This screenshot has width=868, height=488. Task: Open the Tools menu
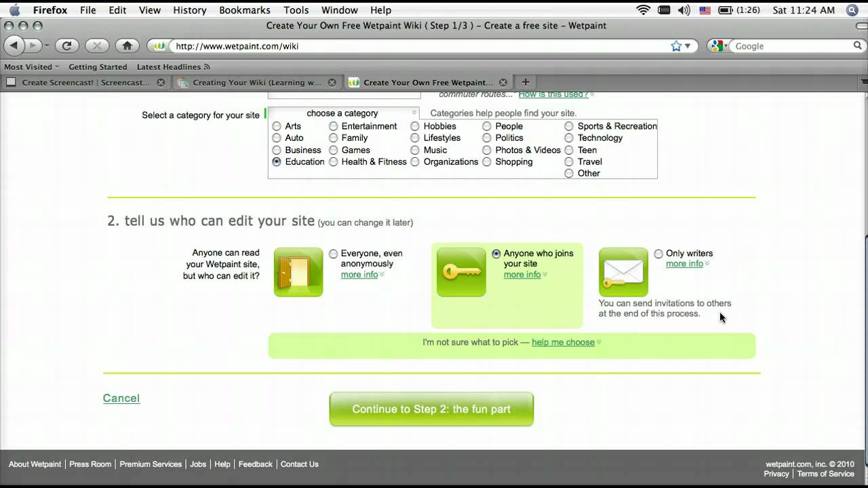pyautogui.click(x=296, y=10)
